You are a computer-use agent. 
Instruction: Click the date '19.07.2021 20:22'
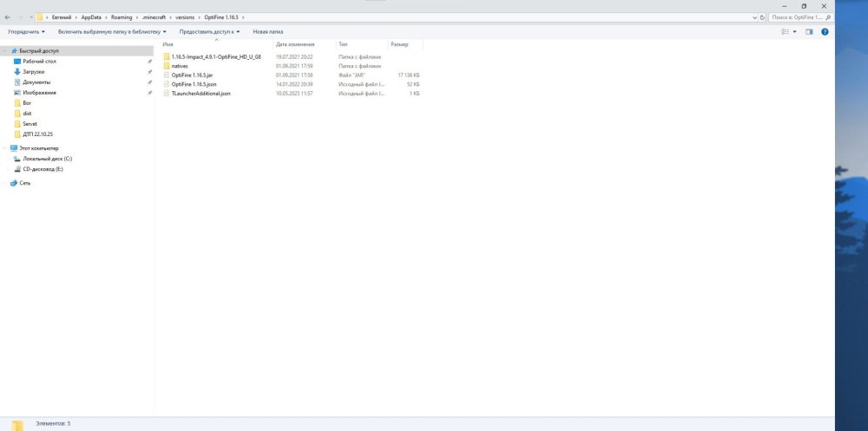[x=294, y=57]
